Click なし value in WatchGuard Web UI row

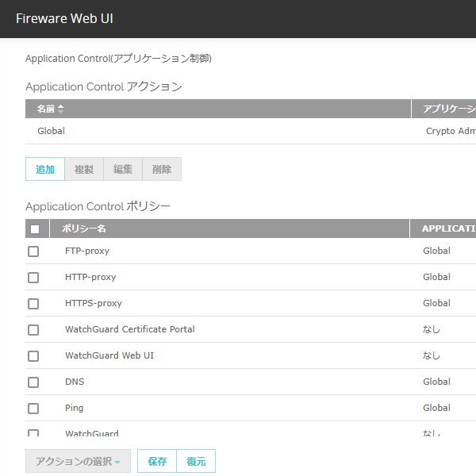[432, 355]
